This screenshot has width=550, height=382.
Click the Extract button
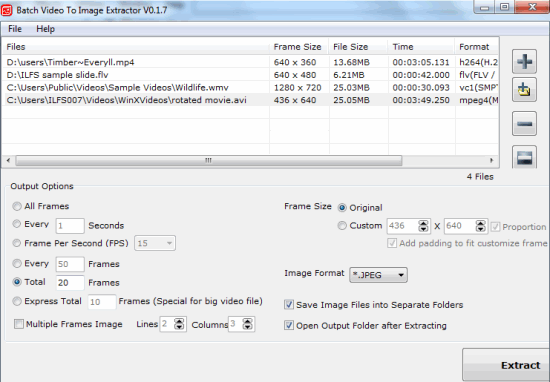click(x=506, y=365)
